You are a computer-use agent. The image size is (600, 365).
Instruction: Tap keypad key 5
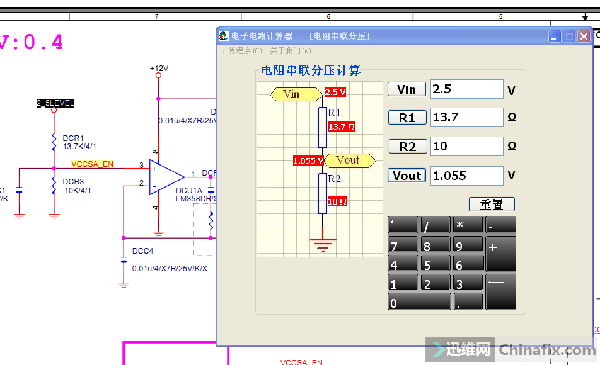point(435,263)
